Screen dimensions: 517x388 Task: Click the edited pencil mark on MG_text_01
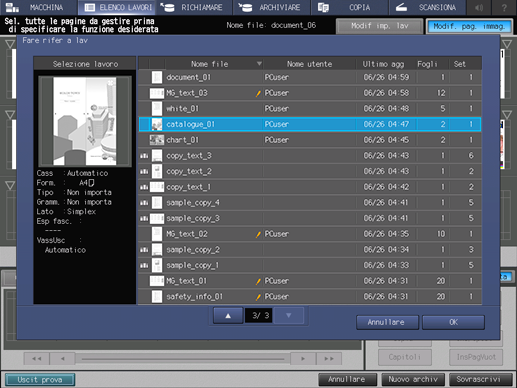(258, 281)
